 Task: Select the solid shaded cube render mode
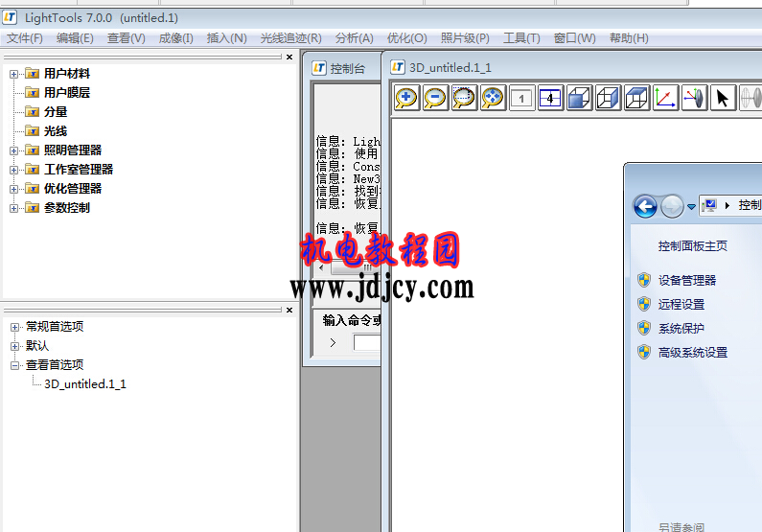click(x=579, y=98)
